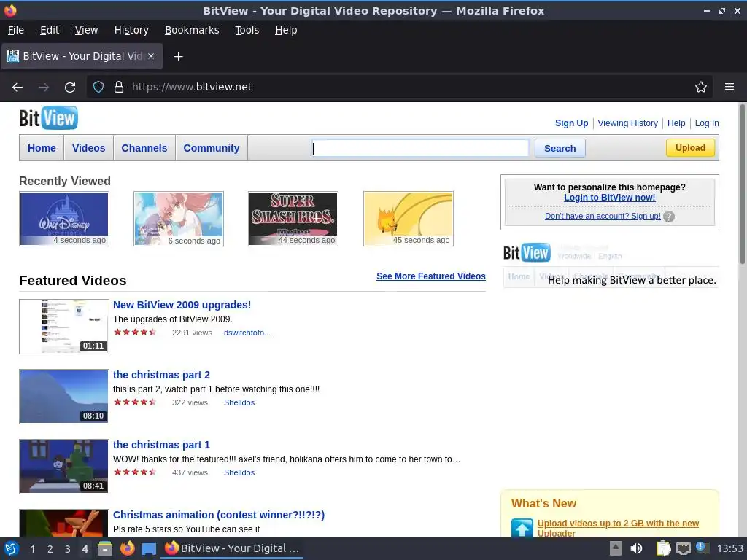Click the Log In link
This screenshot has width=747, height=560.
point(706,122)
